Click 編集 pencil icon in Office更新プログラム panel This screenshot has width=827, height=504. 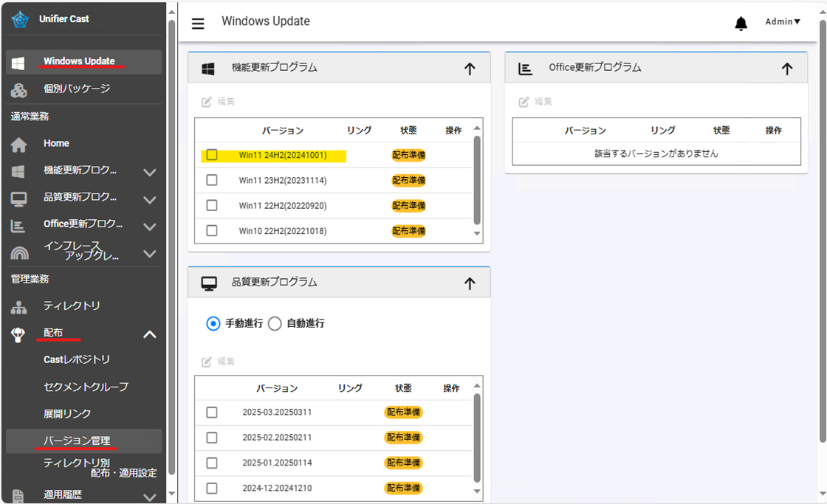coord(524,102)
